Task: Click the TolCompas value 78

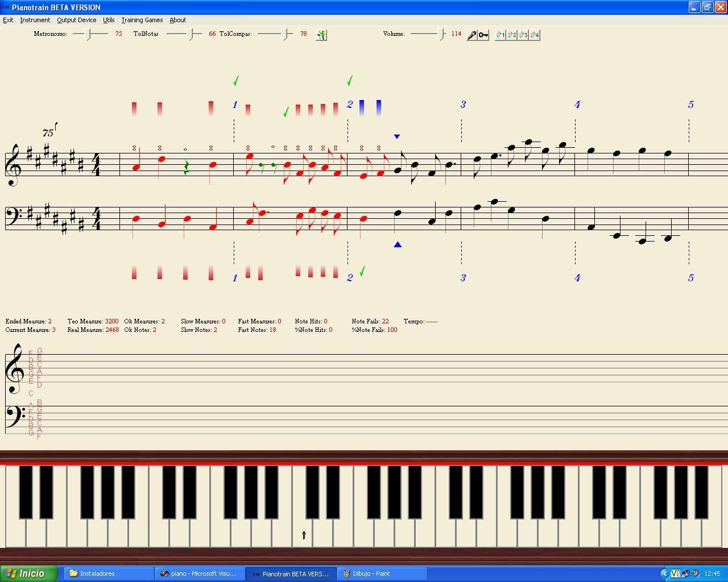Action: point(303,34)
